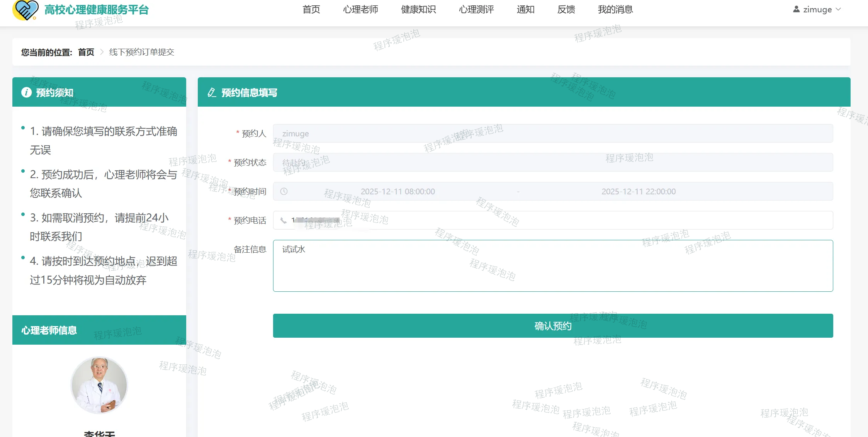Image resolution: width=868 pixels, height=437 pixels.
Task: Go to 健康知识 in the top navigation
Action: tap(418, 9)
